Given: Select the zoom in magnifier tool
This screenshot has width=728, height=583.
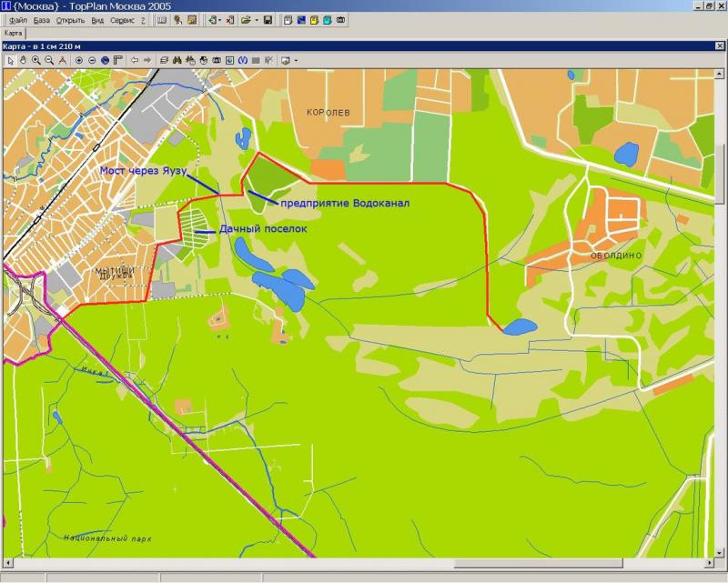Looking at the screenshot, I should point(36,60).
